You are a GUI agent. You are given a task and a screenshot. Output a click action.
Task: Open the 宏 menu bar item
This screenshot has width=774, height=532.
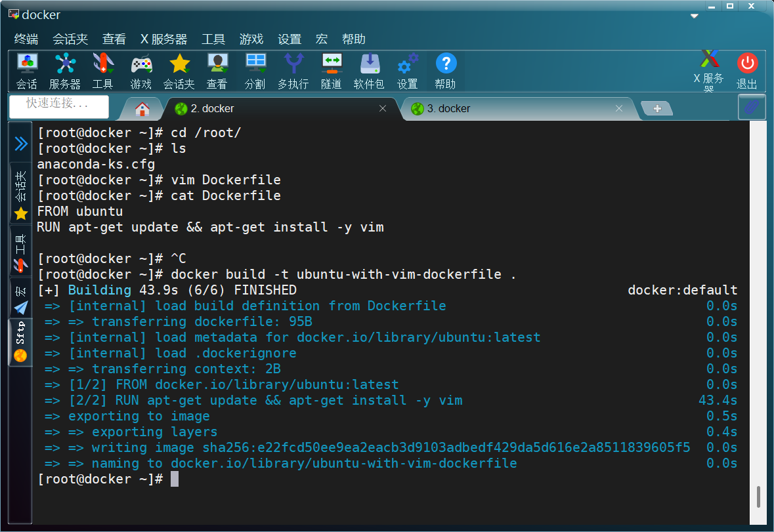[321, 39]
